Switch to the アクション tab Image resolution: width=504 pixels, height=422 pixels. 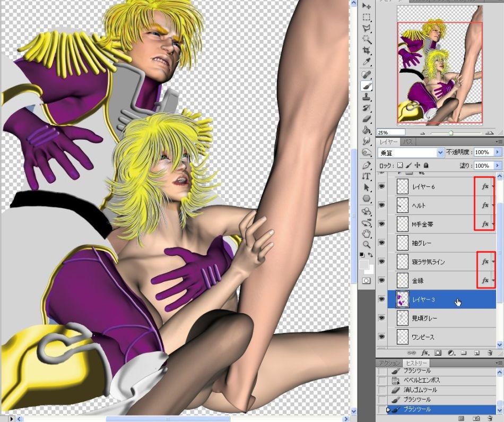click(389, 363)
